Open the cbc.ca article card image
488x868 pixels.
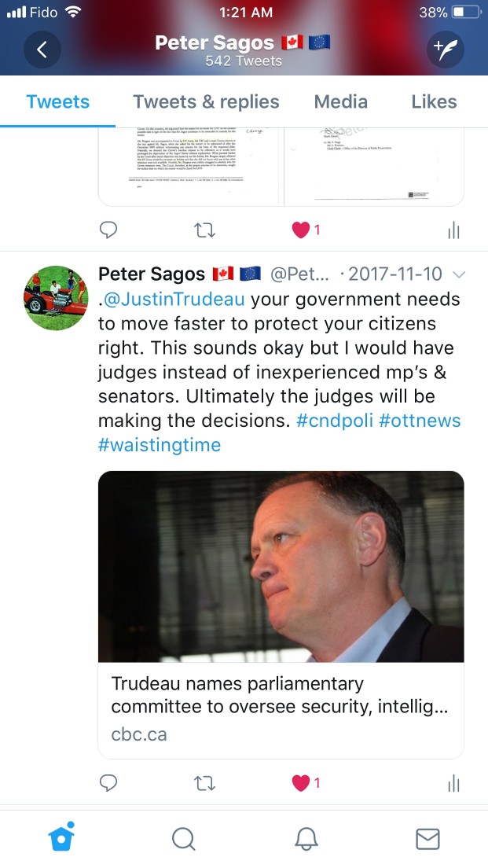click(x=281, y=566)
